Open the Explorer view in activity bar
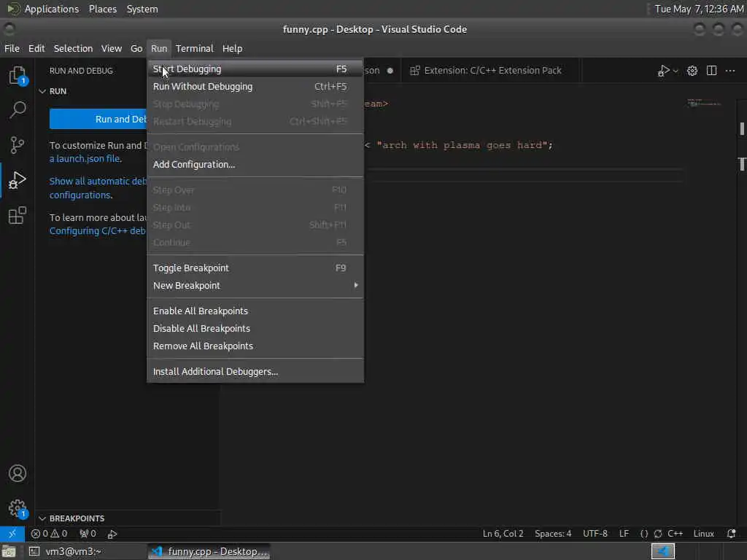The image size is (747, 560). click(18, 75)
